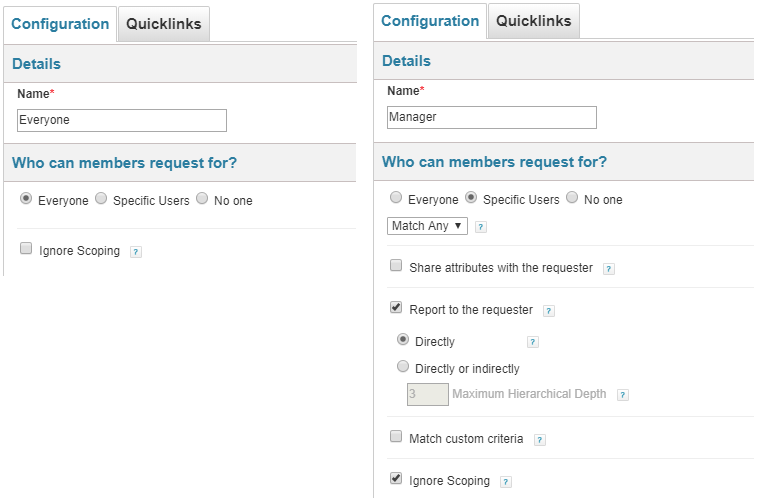Open Ignore Scoping help in Everyone panel
Screen dimensions: 761x504
pyautogui.click(x=136, y=252)
